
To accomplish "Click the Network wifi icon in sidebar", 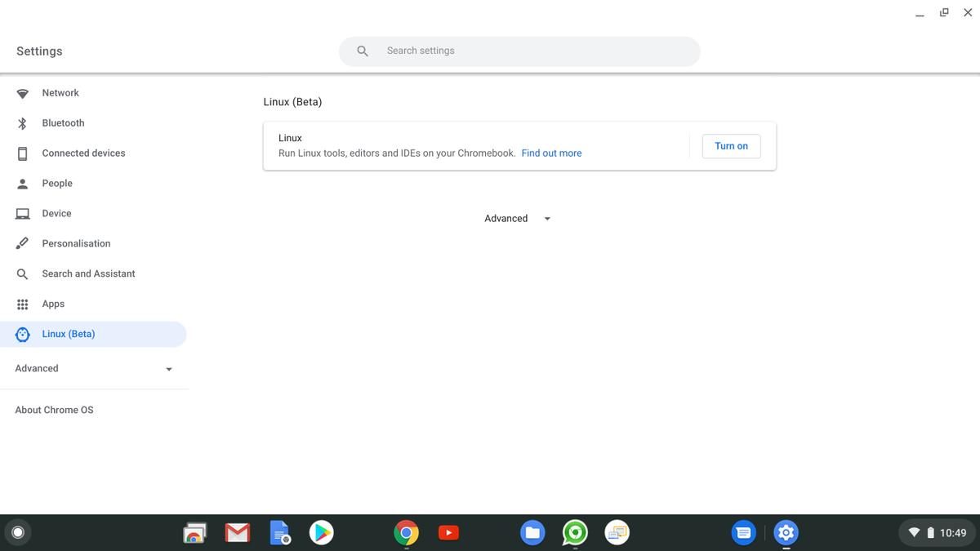I will pyautogui.click(x=23, y=93).
